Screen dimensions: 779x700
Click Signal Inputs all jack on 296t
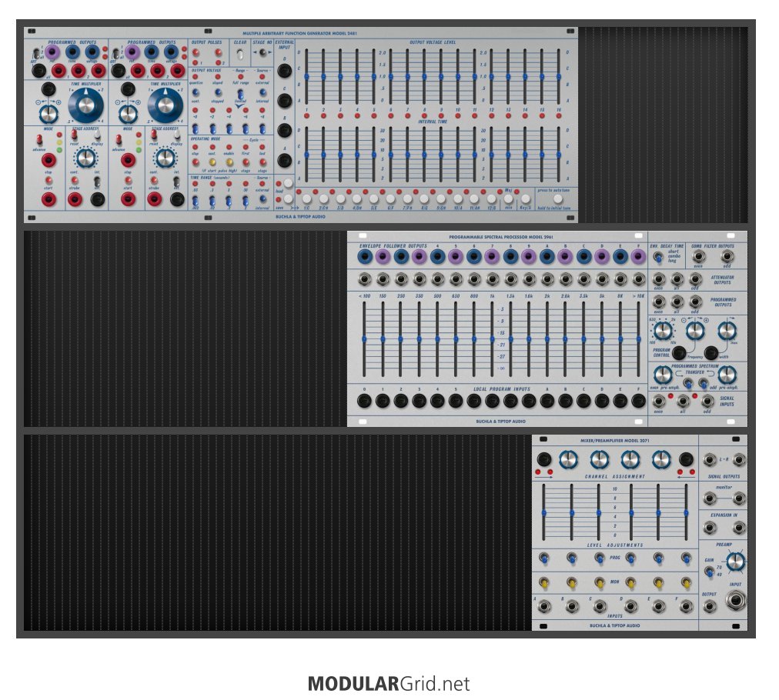[683, 401]
